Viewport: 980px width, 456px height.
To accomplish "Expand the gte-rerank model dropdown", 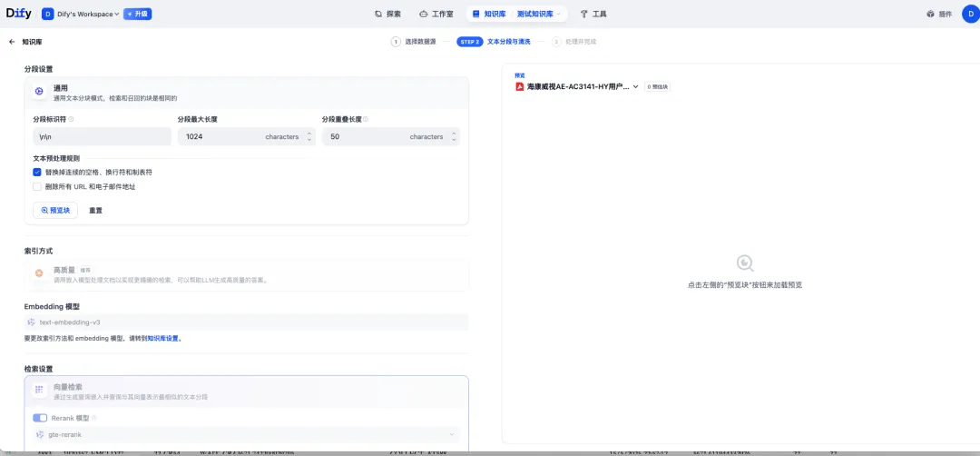I will click(246, 434).
